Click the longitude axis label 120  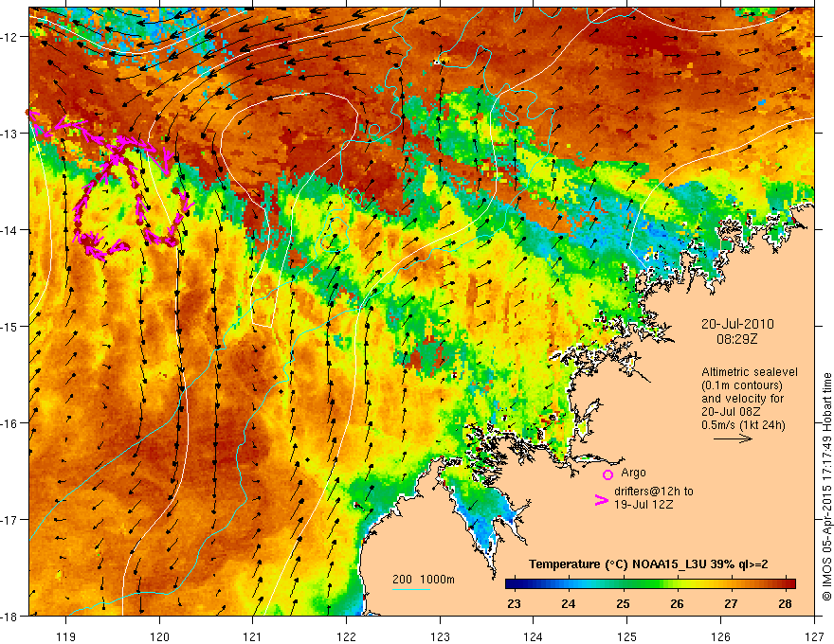pos(159,636)
